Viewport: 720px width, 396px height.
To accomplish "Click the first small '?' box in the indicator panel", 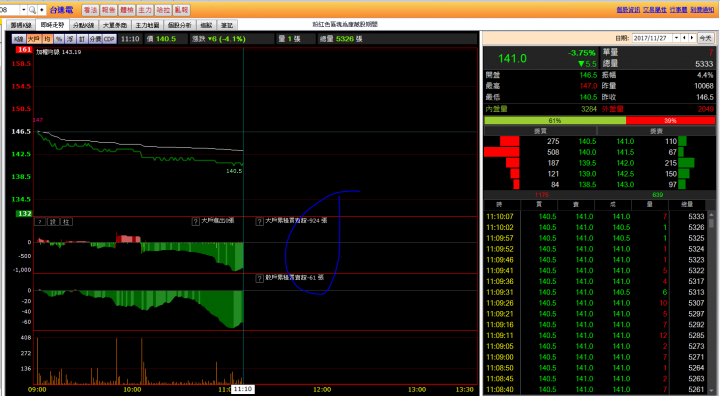I will (x=40, y=222).
